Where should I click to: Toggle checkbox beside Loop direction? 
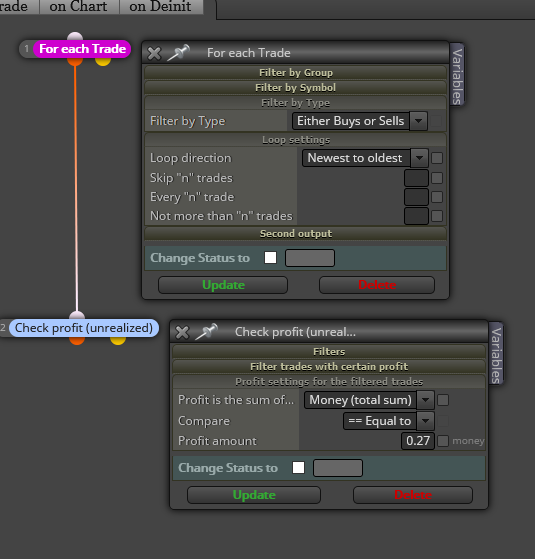437,158
